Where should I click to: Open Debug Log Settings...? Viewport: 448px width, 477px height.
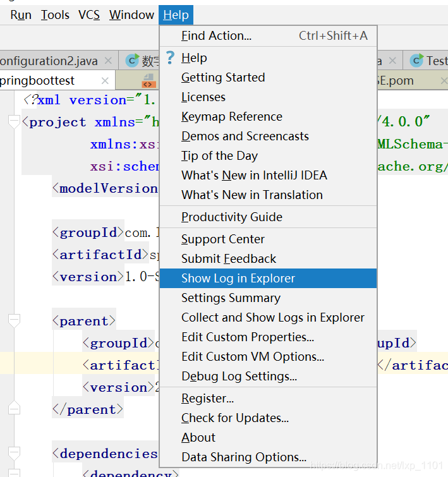pyautogui.click(x=268, y=377)
